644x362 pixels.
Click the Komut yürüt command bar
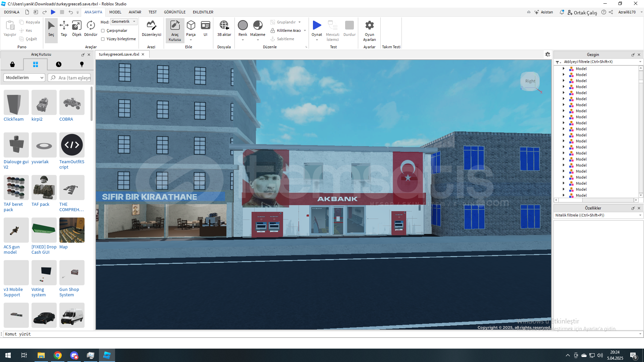322,334
